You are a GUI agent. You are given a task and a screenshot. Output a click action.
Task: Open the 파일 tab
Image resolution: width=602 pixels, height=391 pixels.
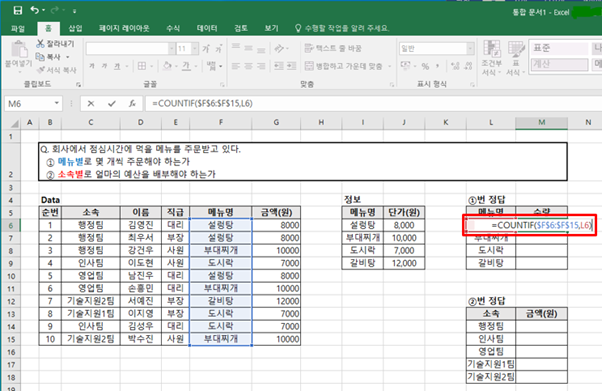18,28
